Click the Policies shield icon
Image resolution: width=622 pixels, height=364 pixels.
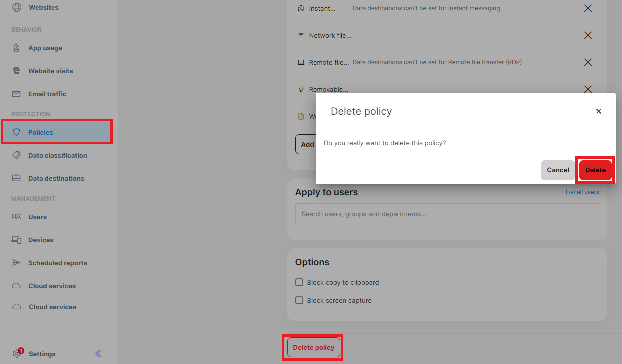point(16,132)
